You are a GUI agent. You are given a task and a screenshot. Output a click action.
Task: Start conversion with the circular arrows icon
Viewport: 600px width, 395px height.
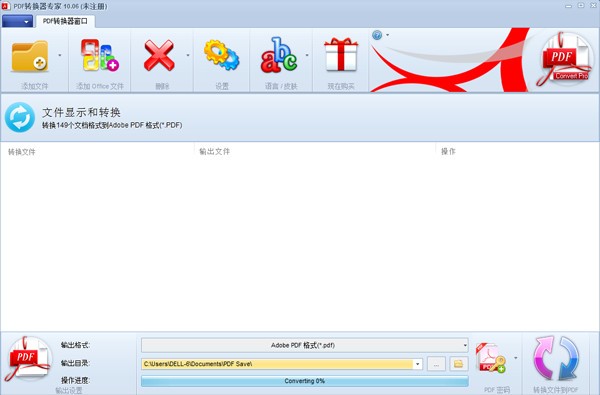tap(556, 359)
